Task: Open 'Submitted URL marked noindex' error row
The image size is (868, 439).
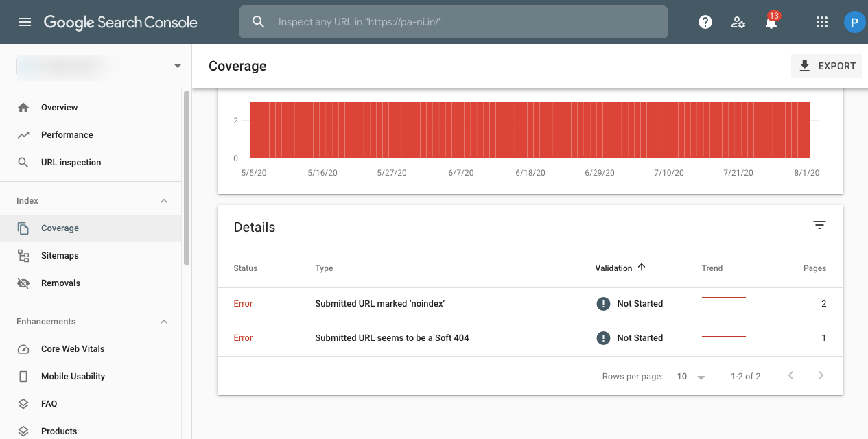Action: tap(530, 304)
